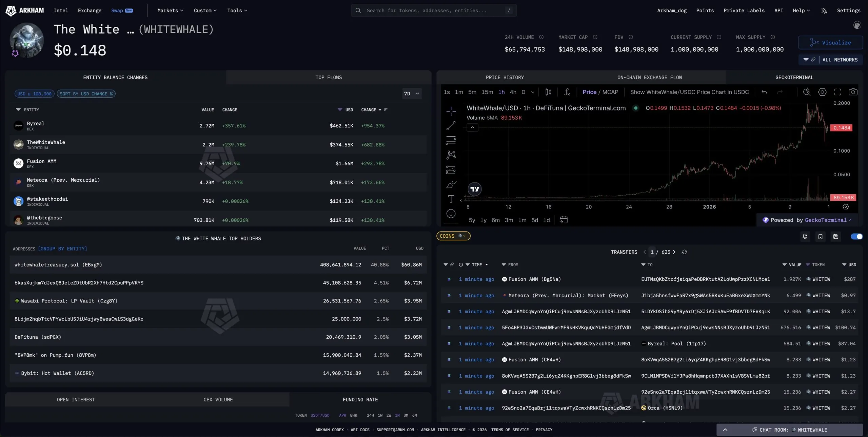Open the 7D timeframe dropdown
Screen dimensions: 868x437
tap(412, 94)
